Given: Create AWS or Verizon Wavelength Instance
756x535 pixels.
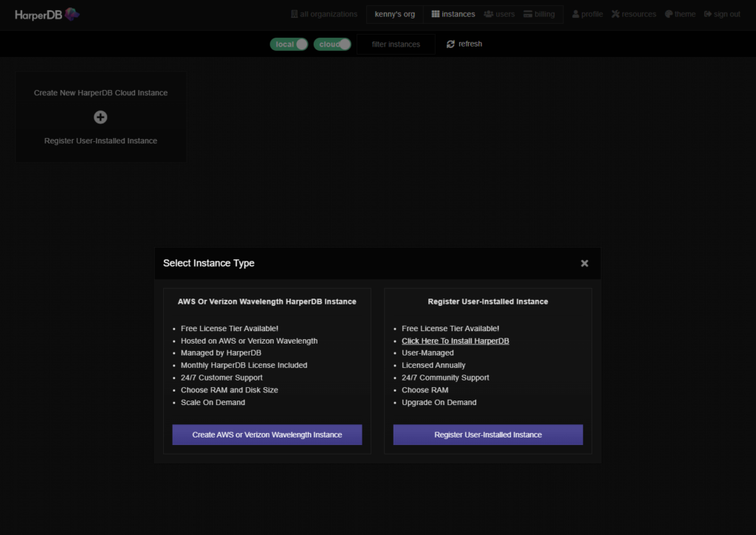Looking at the screenshot, I should click(267, 435).
